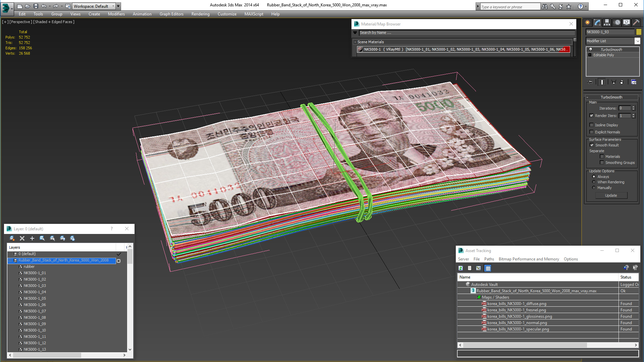Toggle Show End Result icon
This screenshot has height=362, width=644.
(602, 82)
